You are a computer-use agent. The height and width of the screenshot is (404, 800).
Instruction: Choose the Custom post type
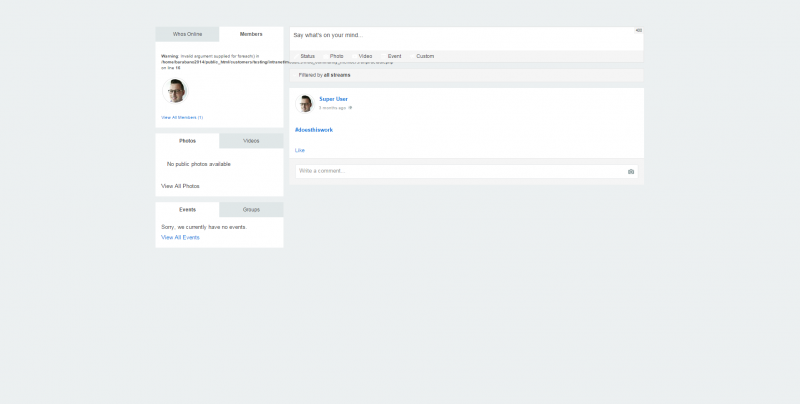[x=425, y=56]
